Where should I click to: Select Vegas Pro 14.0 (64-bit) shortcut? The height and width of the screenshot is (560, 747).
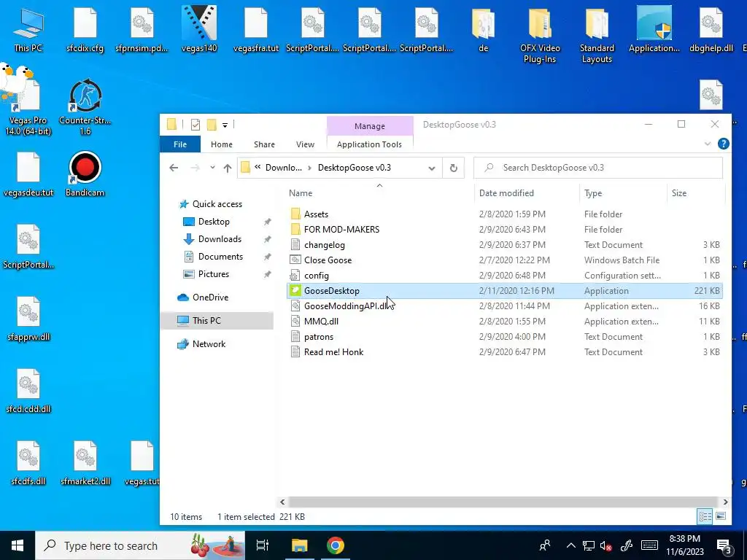click(28, 107)
